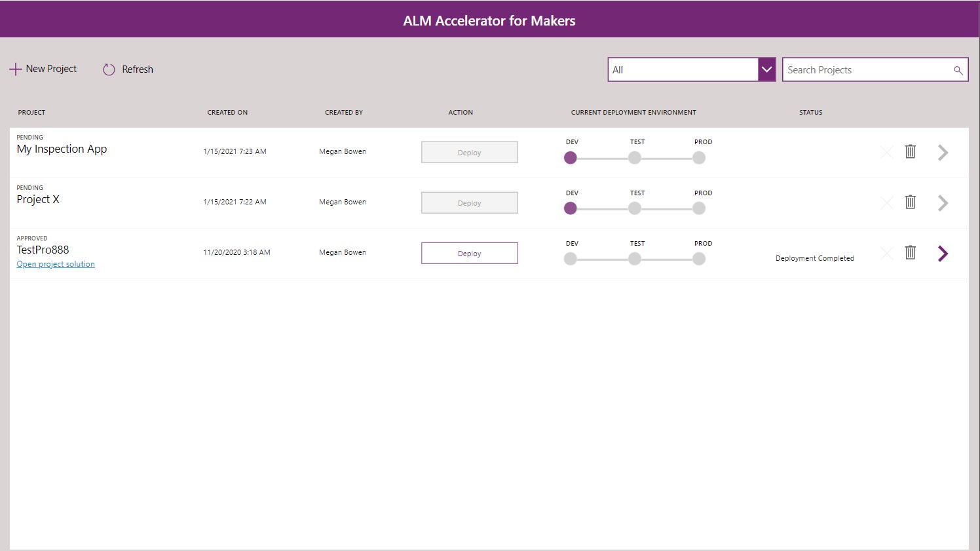Click the cancel X on My Inspection App
Image resolution: width=980 pixels, height=551 pixels.
coord(886,151)
